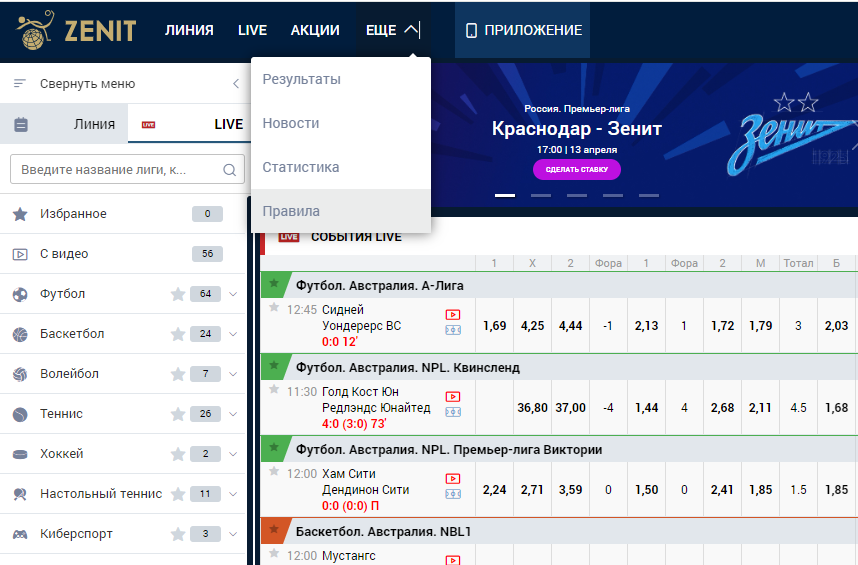Select Правила from the dropdown
858x565 pixels.
click(x=341, y=211)
